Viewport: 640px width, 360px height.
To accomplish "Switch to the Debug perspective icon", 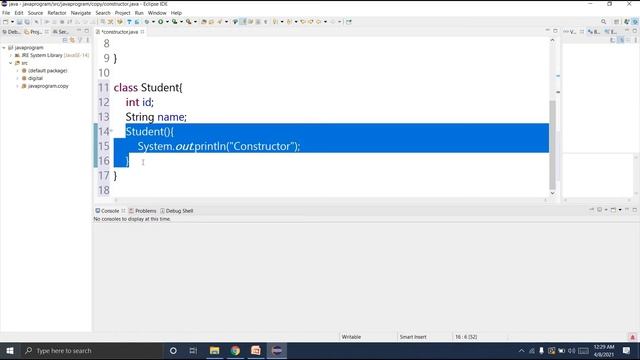I will (635, 22).
